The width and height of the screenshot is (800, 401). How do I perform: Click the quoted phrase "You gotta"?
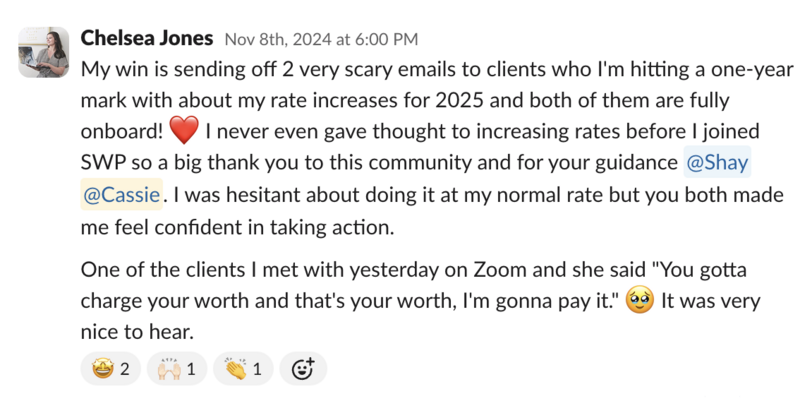point(703,269)
